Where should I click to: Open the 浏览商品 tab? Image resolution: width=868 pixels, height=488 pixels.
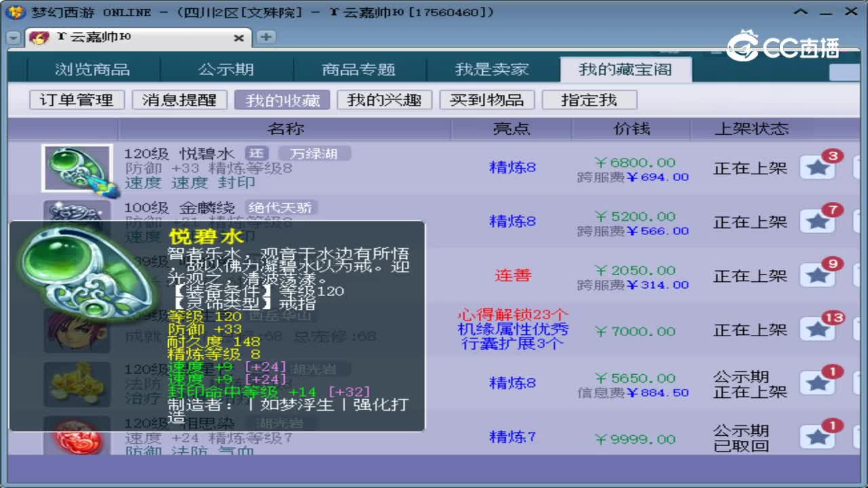92,70
